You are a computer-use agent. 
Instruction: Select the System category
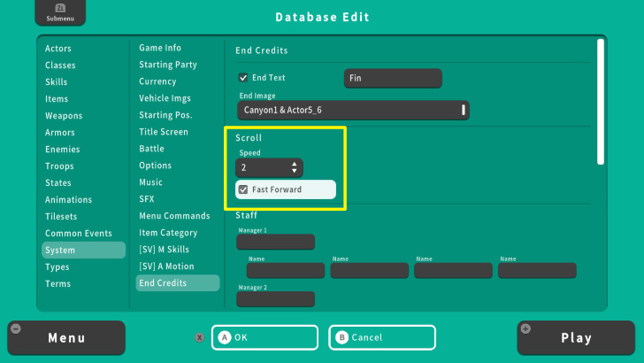(83, 250)
